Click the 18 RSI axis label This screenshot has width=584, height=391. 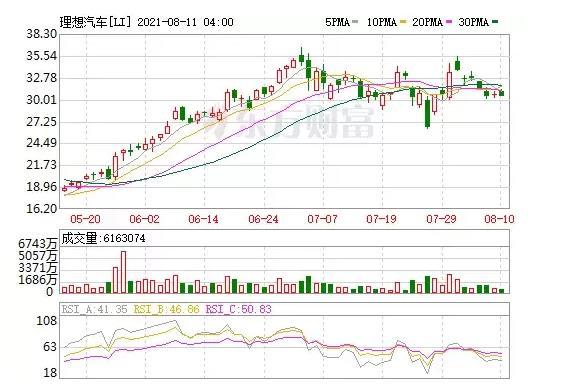tap(51, 373)
